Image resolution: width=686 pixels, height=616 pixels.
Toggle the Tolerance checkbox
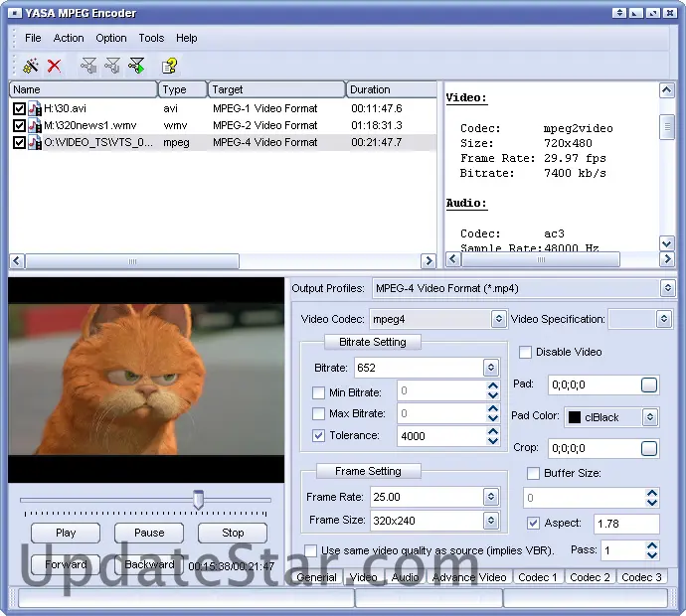click(x=318, y=435)
